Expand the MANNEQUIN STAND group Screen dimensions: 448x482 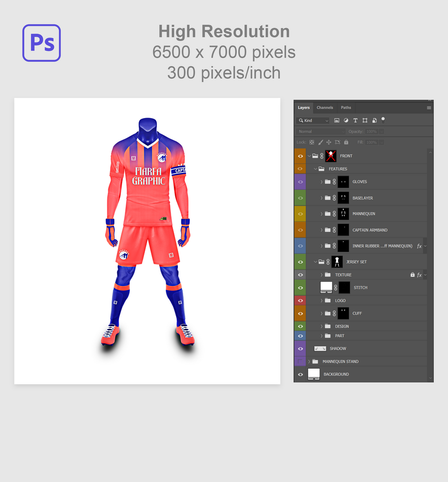(309, 362)
